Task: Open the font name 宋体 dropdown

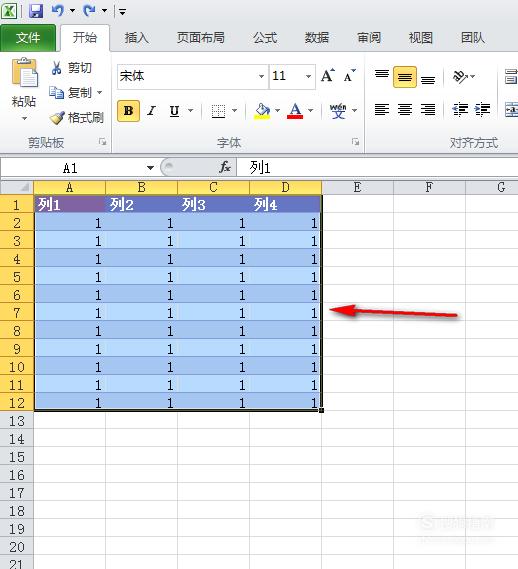Action: click(x=261, y=76)
